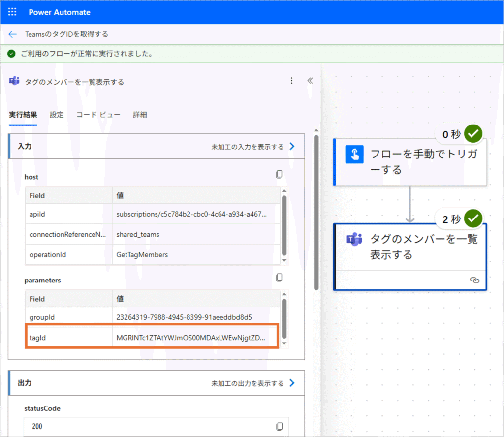Select the apiId value cell
Viewport: 504px width, 437px height.
(196, 214)
